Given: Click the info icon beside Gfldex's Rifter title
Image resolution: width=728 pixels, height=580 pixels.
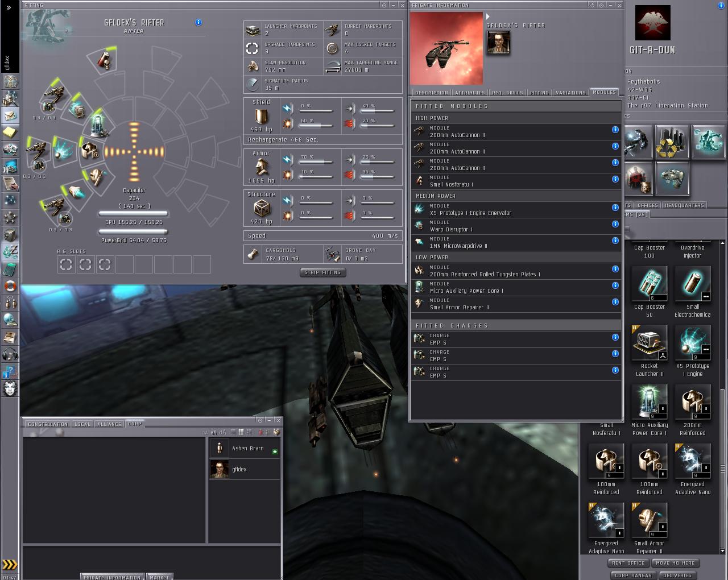Looking at the screenshot, I should 198,22.
